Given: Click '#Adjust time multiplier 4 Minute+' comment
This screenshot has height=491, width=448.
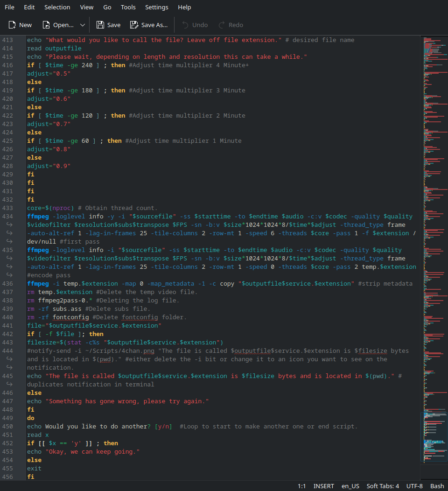Looking at the screenshot, I should coord(189,65).
